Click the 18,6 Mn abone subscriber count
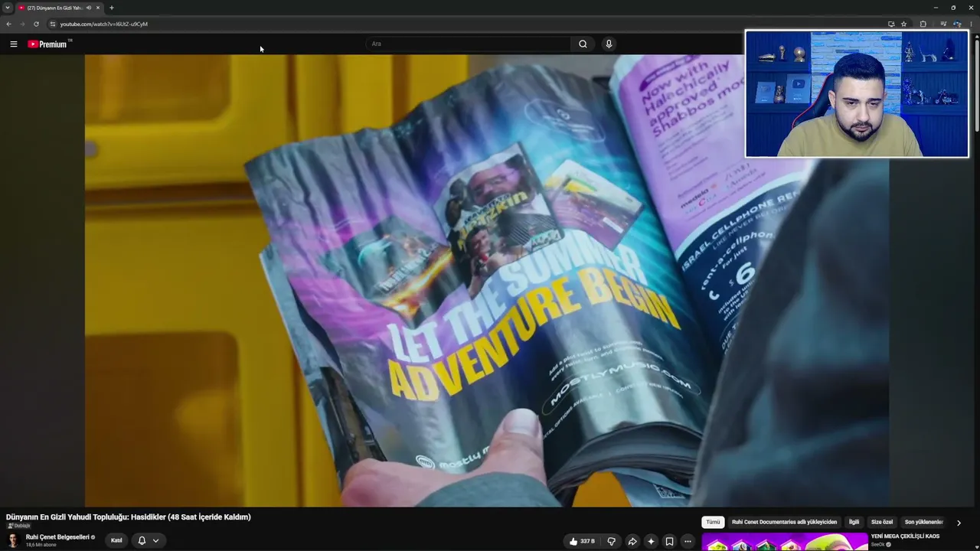Screen dimensions: 980x551 pos(41,545)
